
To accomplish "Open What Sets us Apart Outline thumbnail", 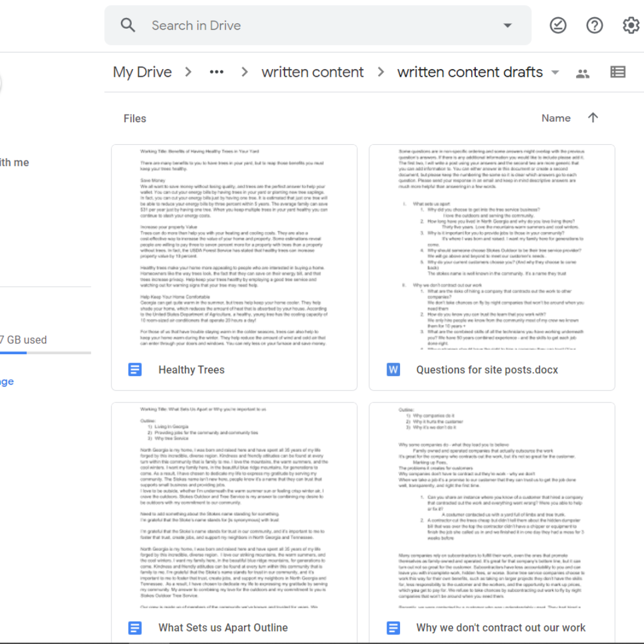I will pyautogui.click(x=234, y=505).
